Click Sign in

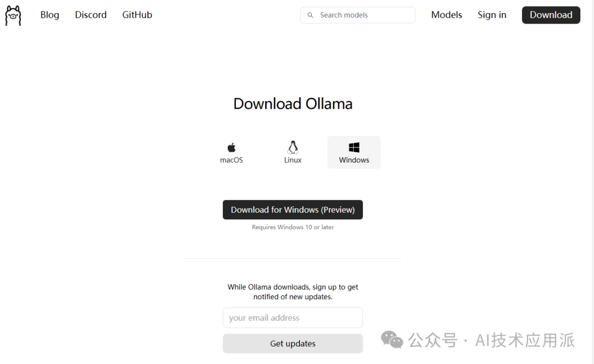[x=492, y=15]
